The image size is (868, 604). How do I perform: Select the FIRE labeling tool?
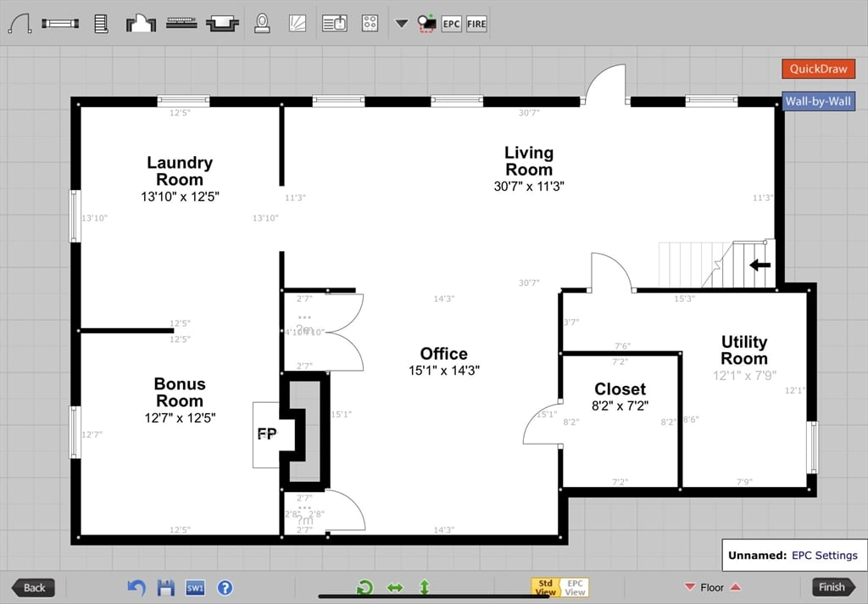pyautogui.click(x=476, y=23)
